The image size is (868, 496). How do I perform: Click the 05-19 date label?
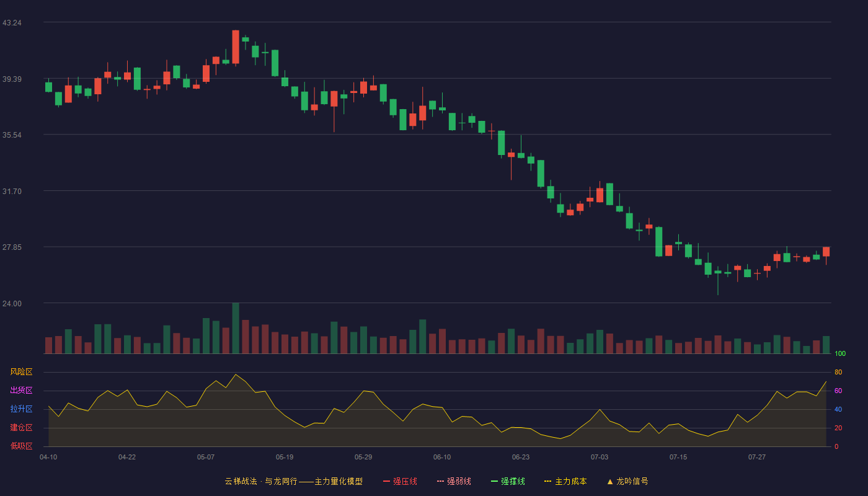click(285, 457)
